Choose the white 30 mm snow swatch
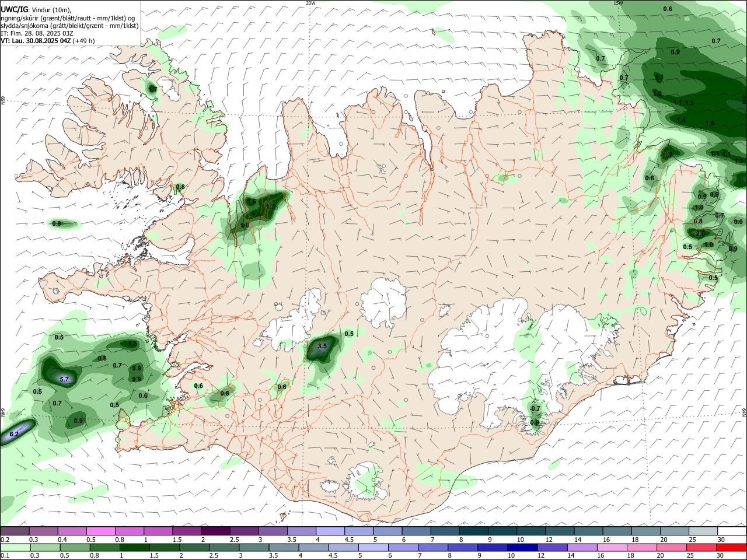Viewport: 747px width, 560px height. coord(732,531)
